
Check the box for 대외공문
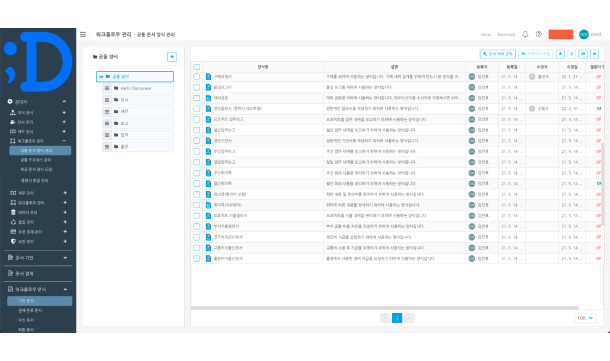[x=196, y=98]
